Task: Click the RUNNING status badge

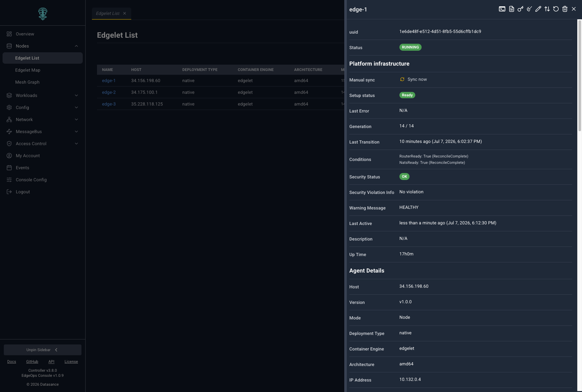Action: click(410, 47)
